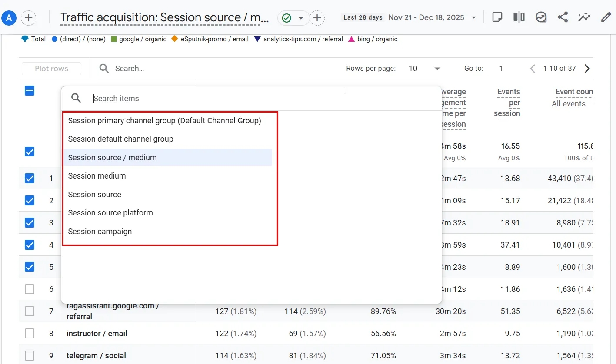
Task: Click the side-by-side columns compare icon
Action: tap(519, 17)
